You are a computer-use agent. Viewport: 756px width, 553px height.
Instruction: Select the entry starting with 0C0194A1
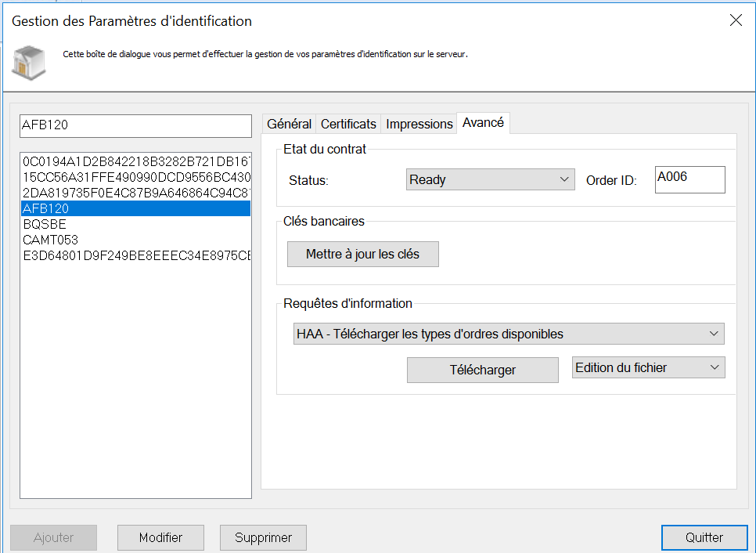click(135, 161)
